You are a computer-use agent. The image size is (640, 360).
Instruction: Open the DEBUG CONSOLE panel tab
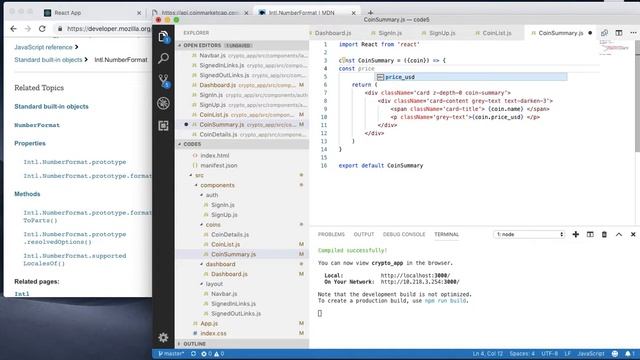pos(404,234)
